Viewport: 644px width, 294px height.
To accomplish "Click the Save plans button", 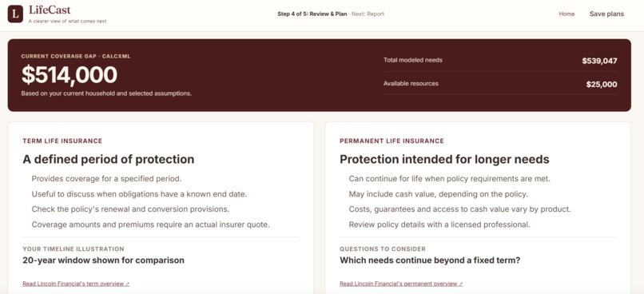I will [606, 14].
